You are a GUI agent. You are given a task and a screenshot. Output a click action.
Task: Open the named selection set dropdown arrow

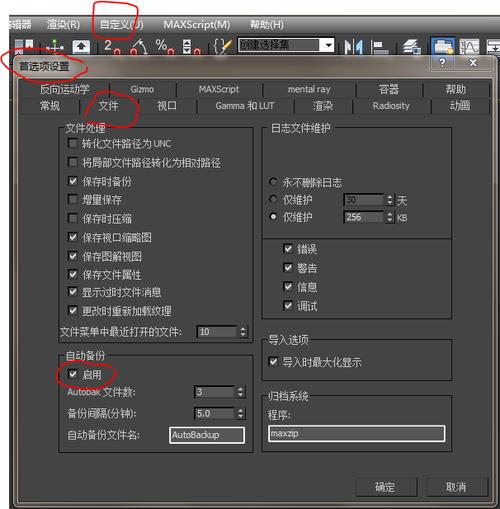point(328,45)
